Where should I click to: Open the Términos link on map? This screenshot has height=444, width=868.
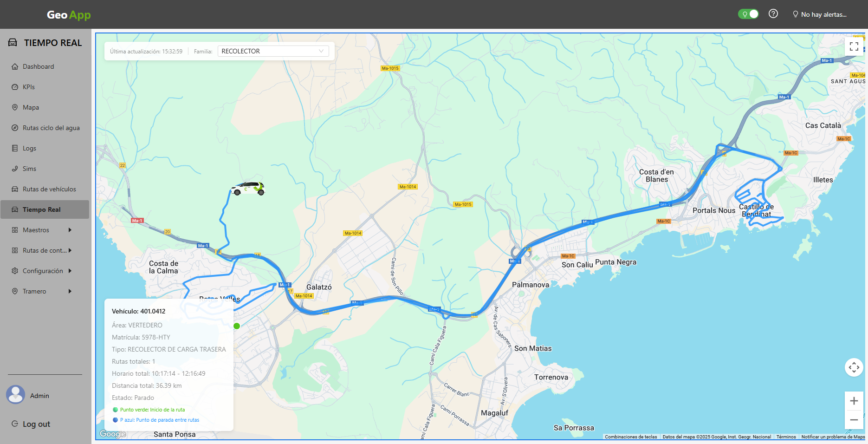tap(786, 437)
